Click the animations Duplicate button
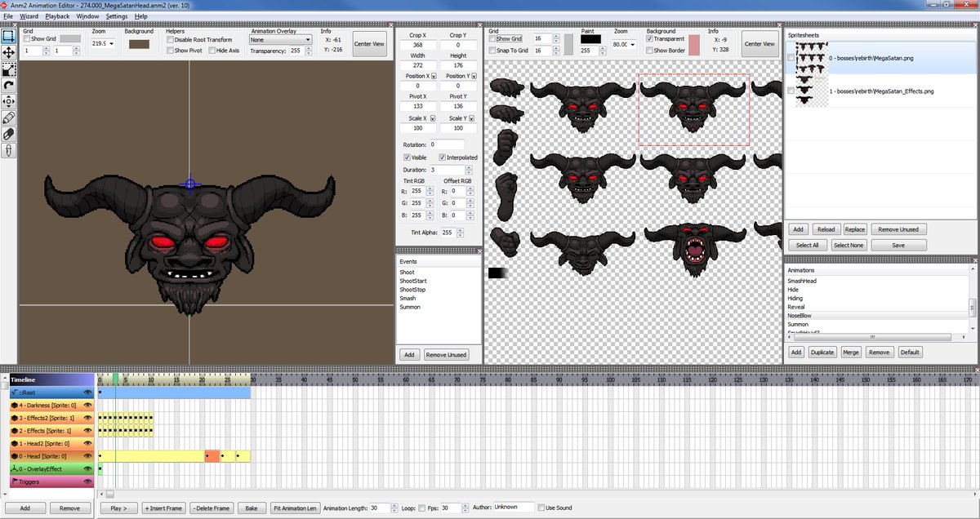 (822, 352)
